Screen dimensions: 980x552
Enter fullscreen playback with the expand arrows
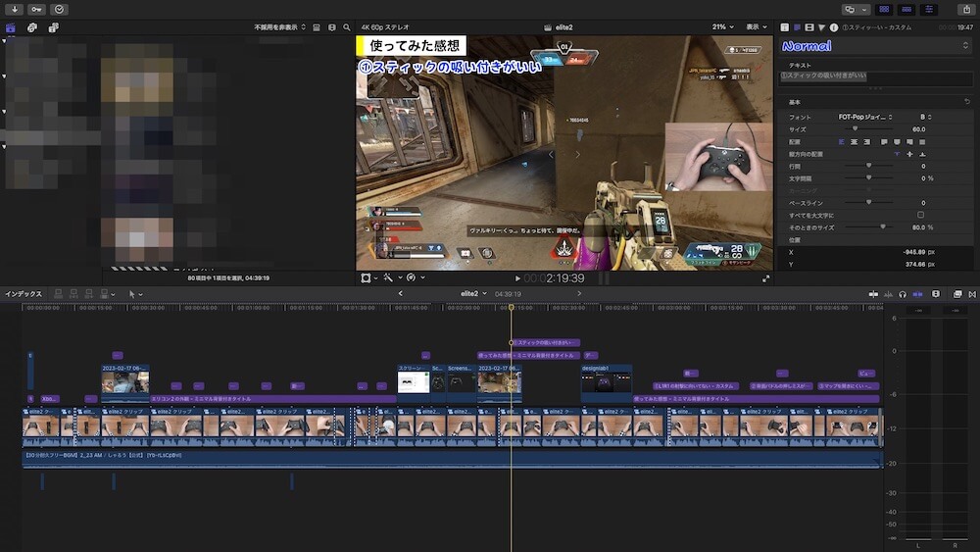click(765, 278)
